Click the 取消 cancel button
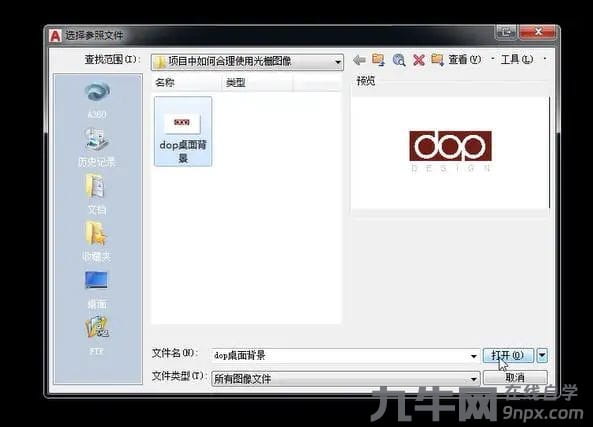Viewport: 593px width, 427px height. tap(515, 377)
